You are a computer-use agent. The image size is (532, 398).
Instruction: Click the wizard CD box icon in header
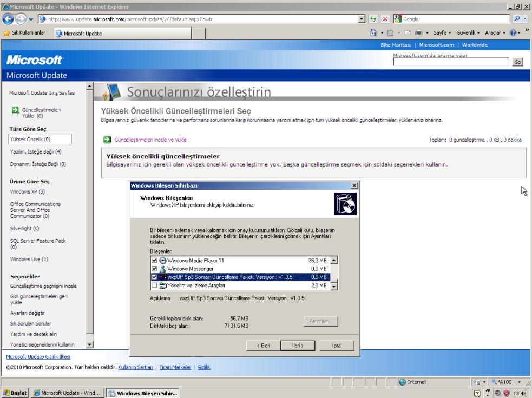tap(345, 204)
